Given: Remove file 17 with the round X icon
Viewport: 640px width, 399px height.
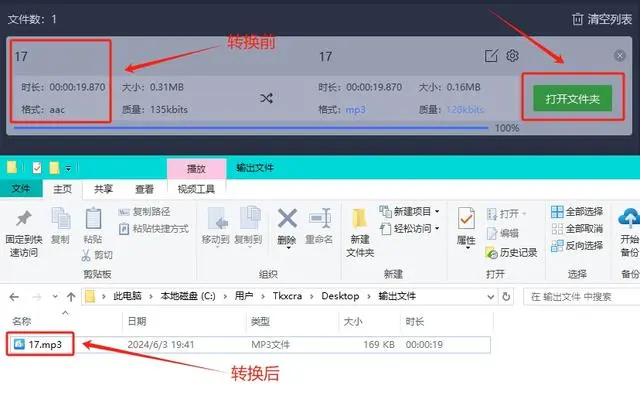Looking at the screenshot, I should 619,55.
